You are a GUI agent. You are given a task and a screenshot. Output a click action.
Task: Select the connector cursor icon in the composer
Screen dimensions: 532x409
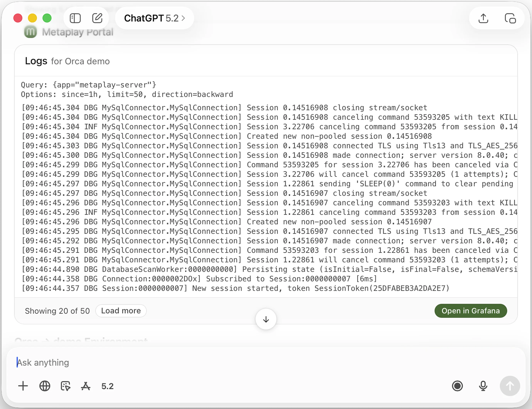click(65, 386)
